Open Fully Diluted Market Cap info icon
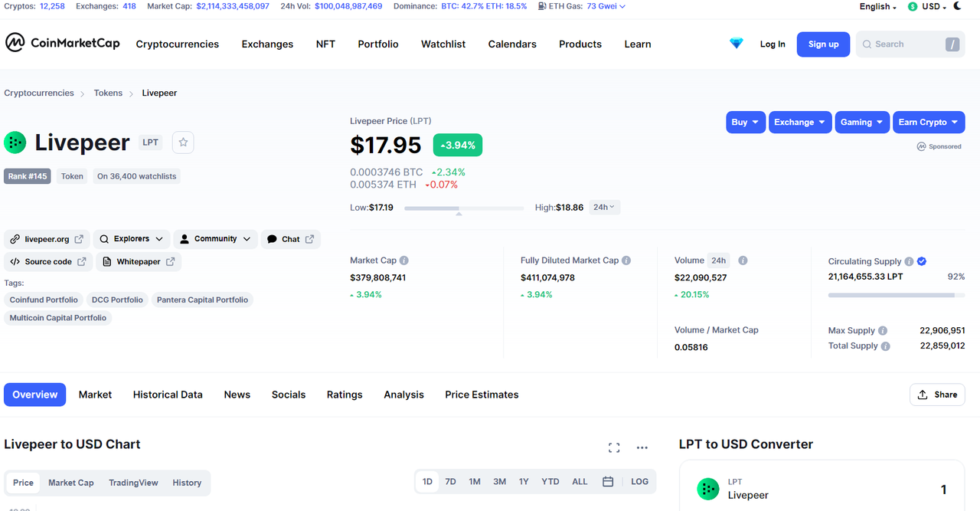Viewport: 980px width, 511px height. (x=626, y=260)
